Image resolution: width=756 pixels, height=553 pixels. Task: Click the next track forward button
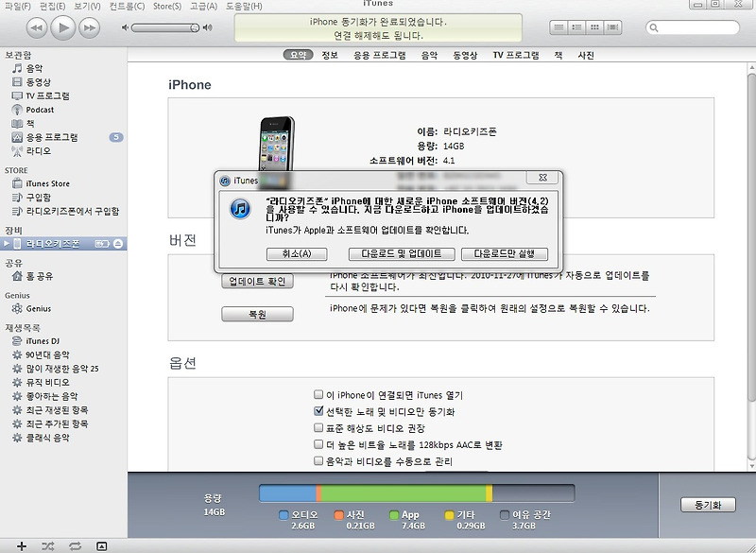click(x=90, y=28)
